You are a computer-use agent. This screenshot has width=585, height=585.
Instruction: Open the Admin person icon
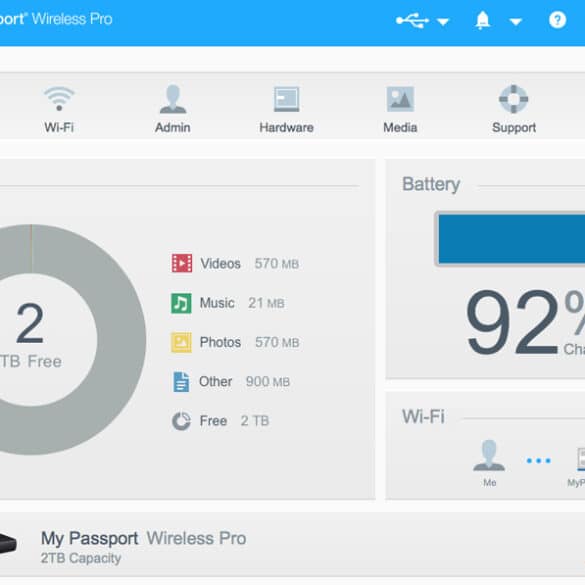pos(173,99)
